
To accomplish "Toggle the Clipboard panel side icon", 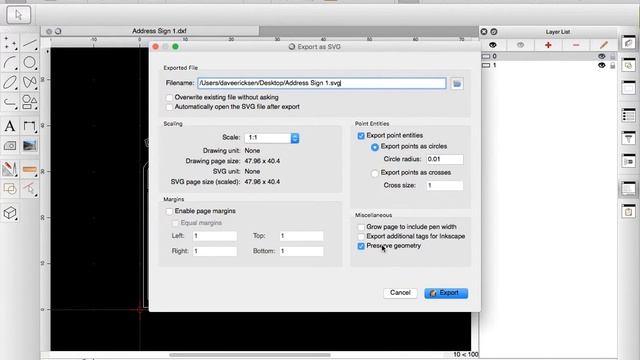I will point(629,211).
